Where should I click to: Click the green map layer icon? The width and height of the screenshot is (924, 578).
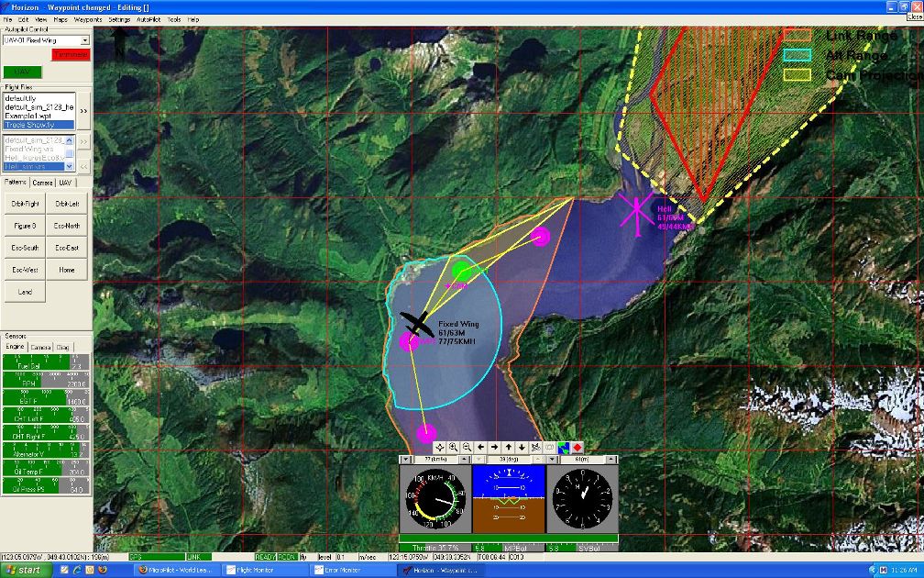[564, 447]
